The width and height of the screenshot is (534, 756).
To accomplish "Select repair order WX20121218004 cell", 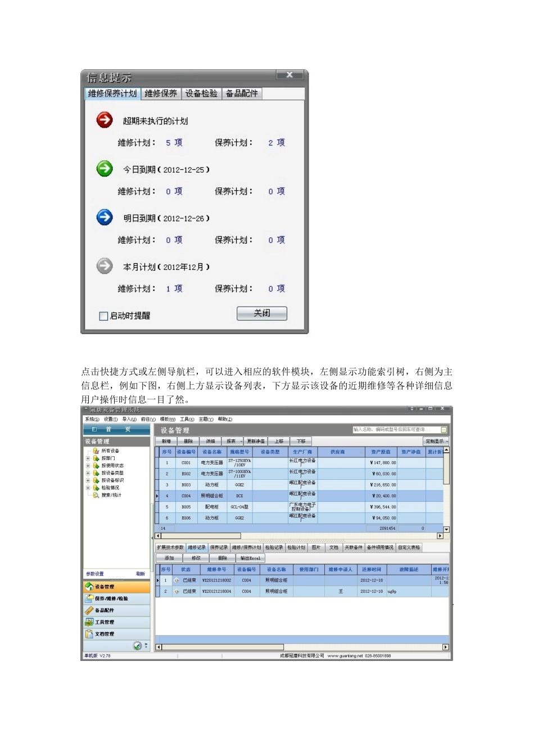I will (217, 592).
